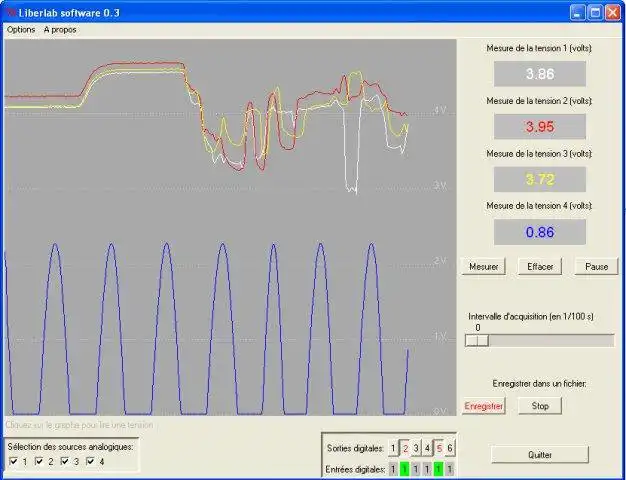The image size is (626, 480).
Task: Click the acquisition interval slider thumb
Action: (x=477, y=340)
